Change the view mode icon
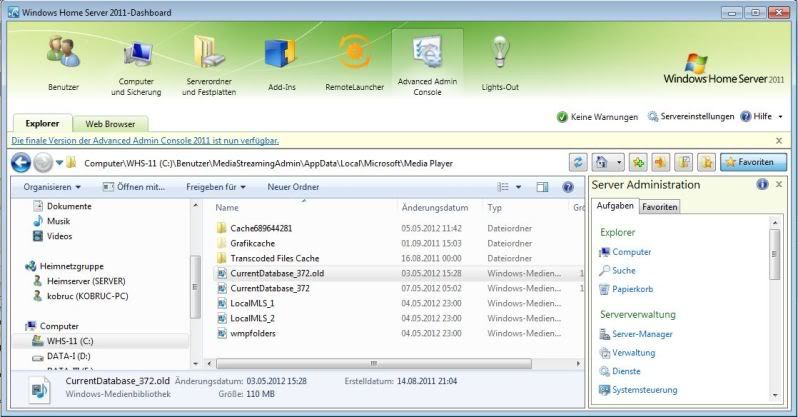 point(503,187)
